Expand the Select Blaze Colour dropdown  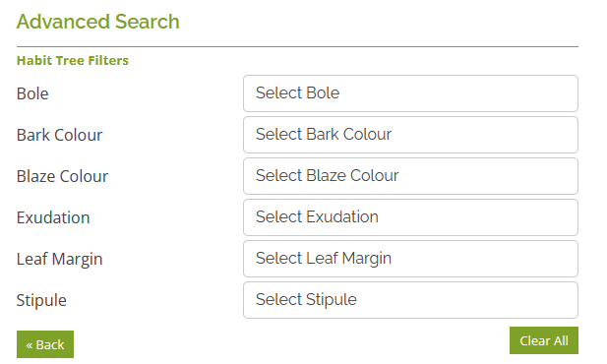(x=410, y=176)
